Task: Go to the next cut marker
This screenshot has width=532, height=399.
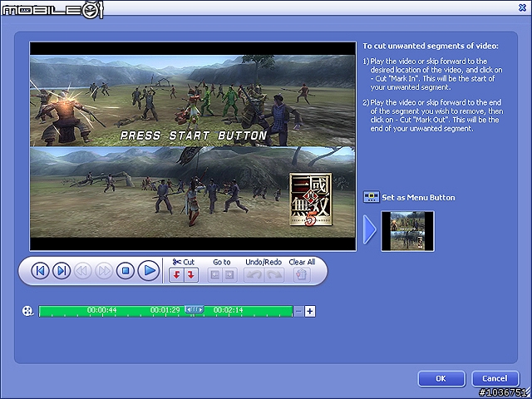Action: 229,275
